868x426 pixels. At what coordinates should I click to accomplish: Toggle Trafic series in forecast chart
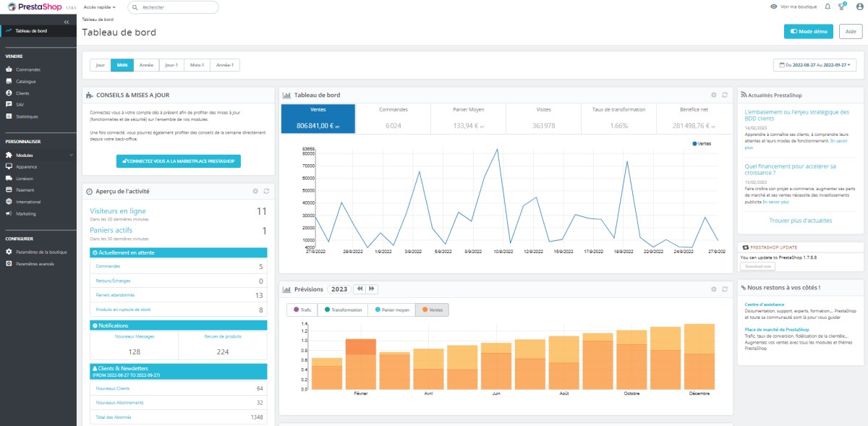coord(304,310)
